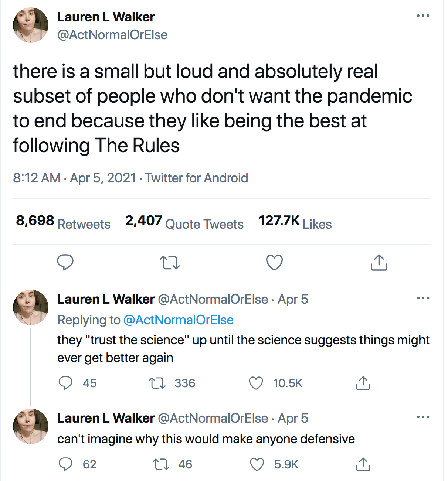Open more options on main tweet

[x=422, y=16]
